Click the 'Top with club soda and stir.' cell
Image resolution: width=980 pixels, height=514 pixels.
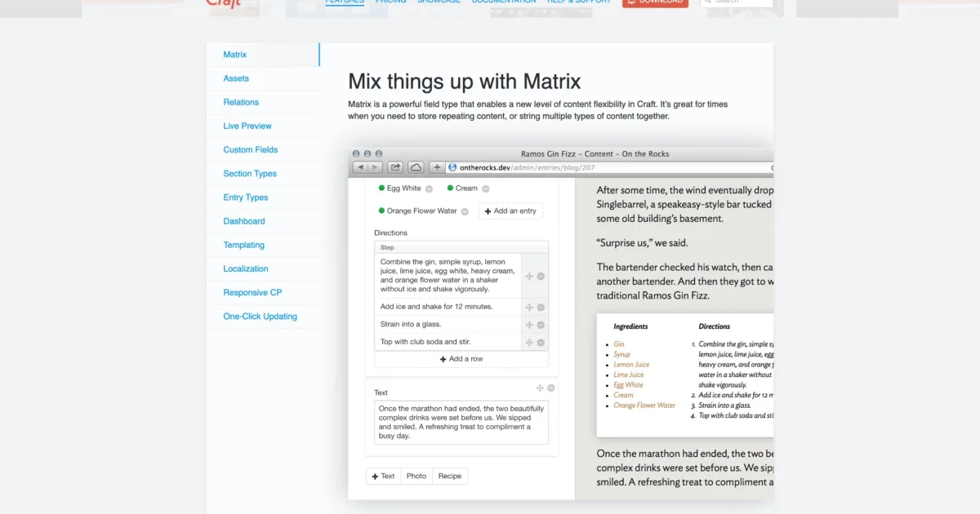click(x=448, y=342)
